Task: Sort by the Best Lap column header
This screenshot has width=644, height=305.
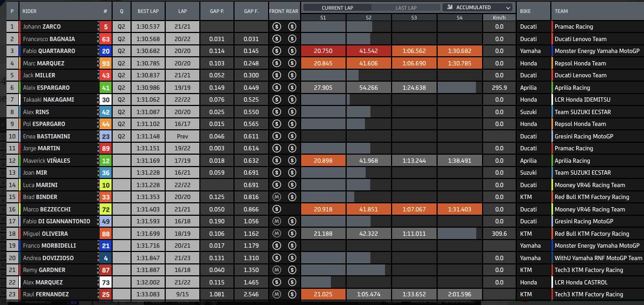Action: click(x=148, y=11)
